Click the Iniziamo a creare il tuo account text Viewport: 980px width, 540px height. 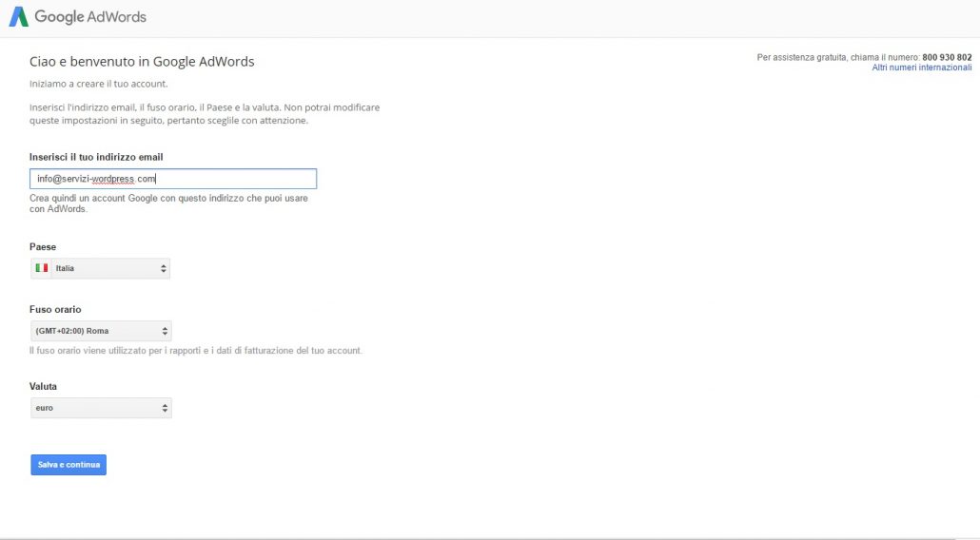[98, 84]
